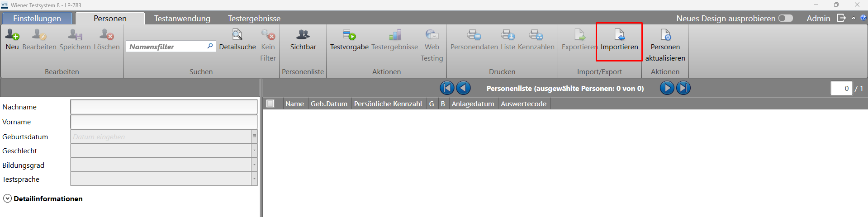Click the Admin user label
The width and height of the screenshot is (868, 217).
pyautogui.click(x=818, y=19)
